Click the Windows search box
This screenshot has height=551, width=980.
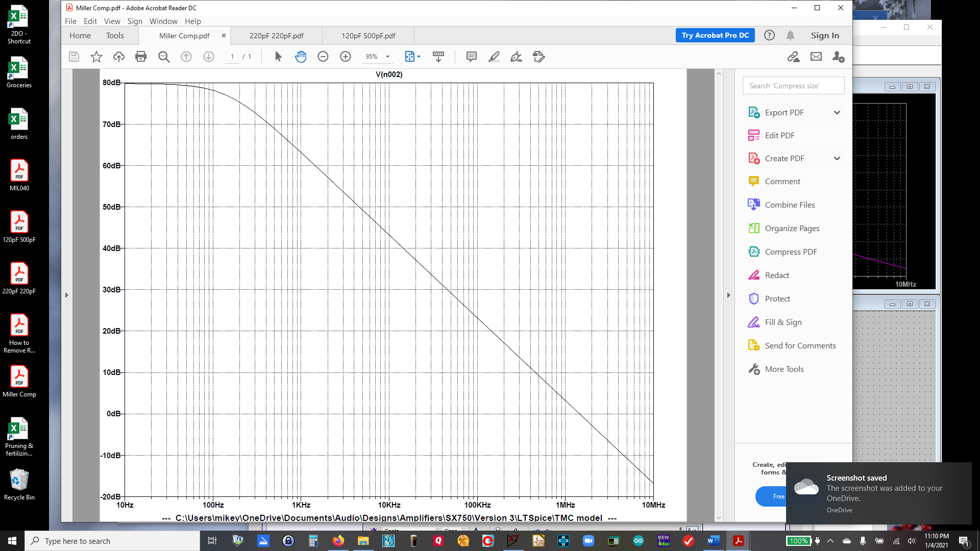[x=112, y=541]
